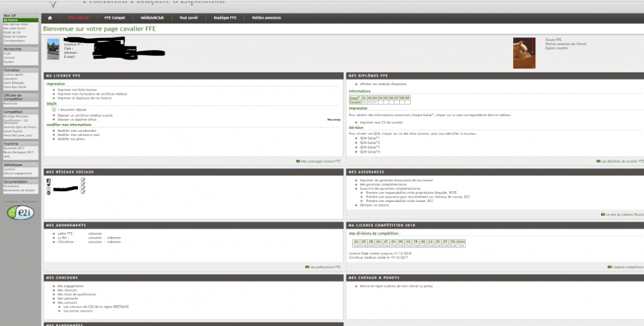Screen dimensions: 644x326
Task: Click Déclarer un sinistre link
Action: click(x=374, y=205)
